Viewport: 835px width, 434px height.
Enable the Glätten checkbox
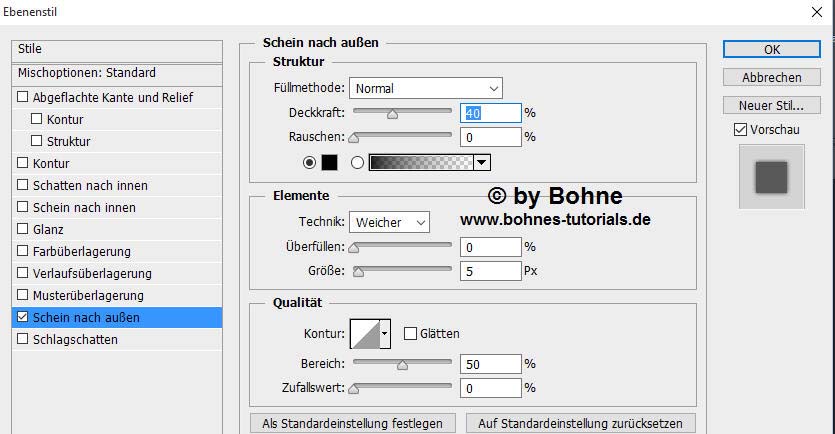click(x=410, y=334)
